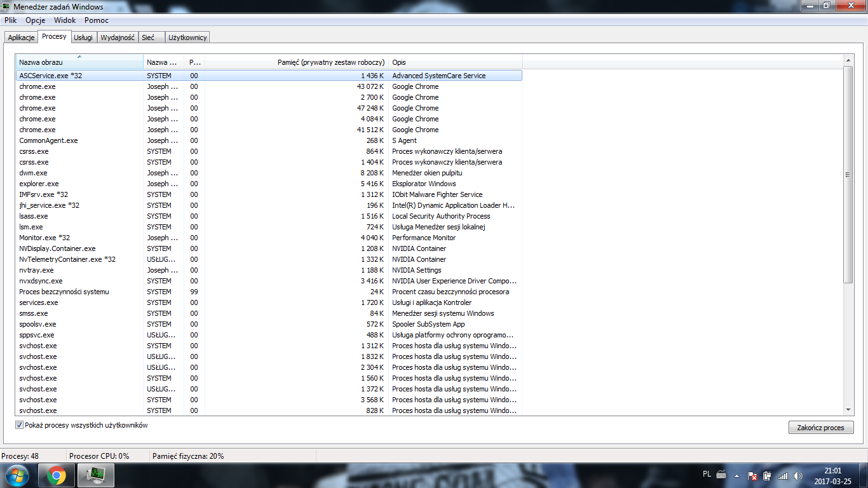Check power status tray icon
This screenshot has width=868, height=488.
(x=767, y=475)
